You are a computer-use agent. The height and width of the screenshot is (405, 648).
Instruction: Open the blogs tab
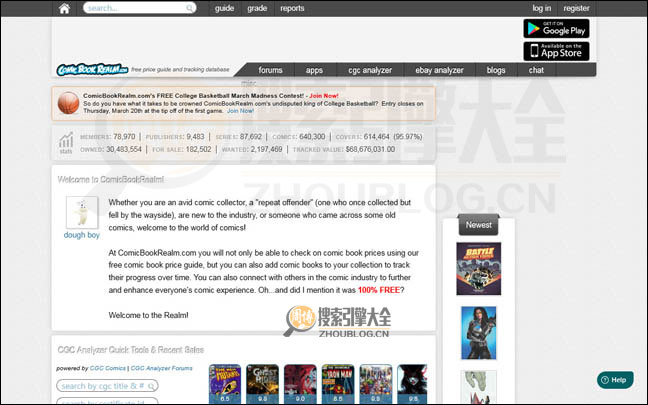coord(496,70)
